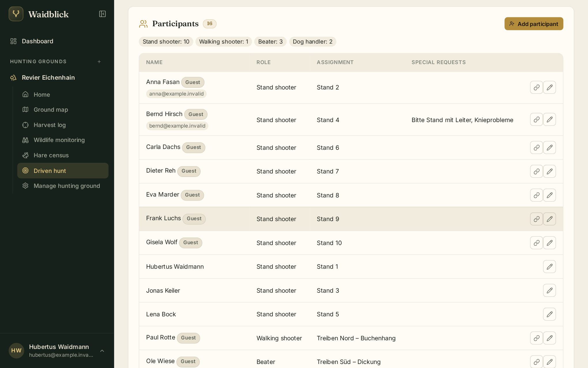
Task: Open the Harvest log page
Action: pyautogui.click(x=63, y=125)
